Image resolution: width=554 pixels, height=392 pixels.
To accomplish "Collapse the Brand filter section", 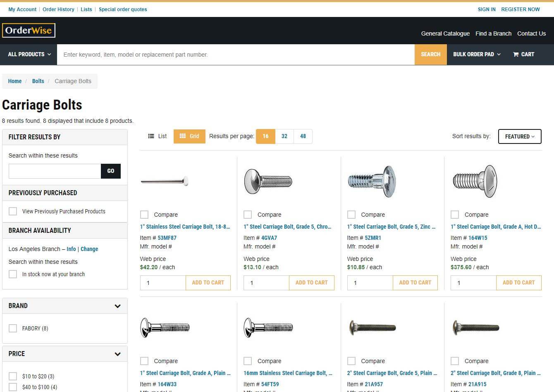I will click(117, 306).
